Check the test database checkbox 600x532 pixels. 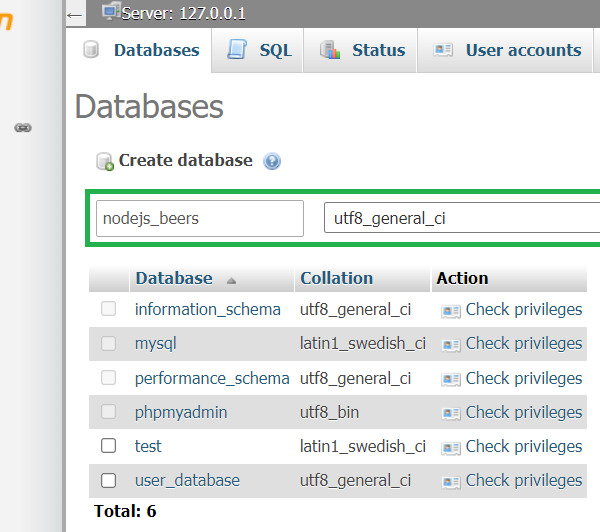108,446
